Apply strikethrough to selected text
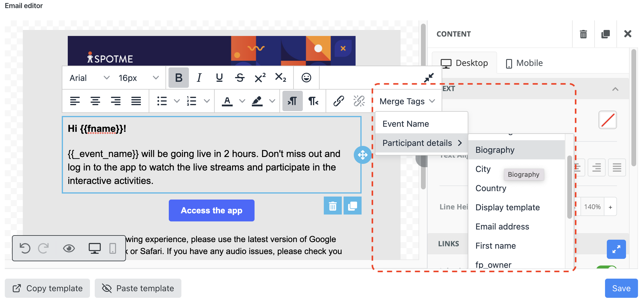Image resolution: width=644 pixels, height=302 pixels. (x=240, y=78)
